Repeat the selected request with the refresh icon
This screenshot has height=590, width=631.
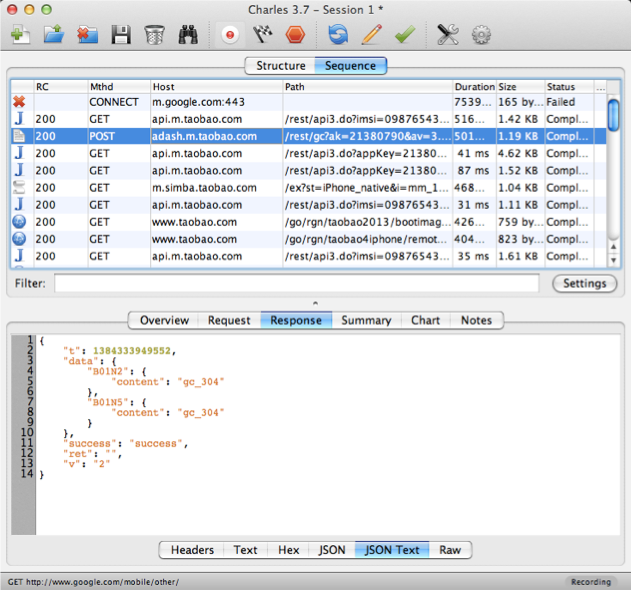tap(338, 35)
